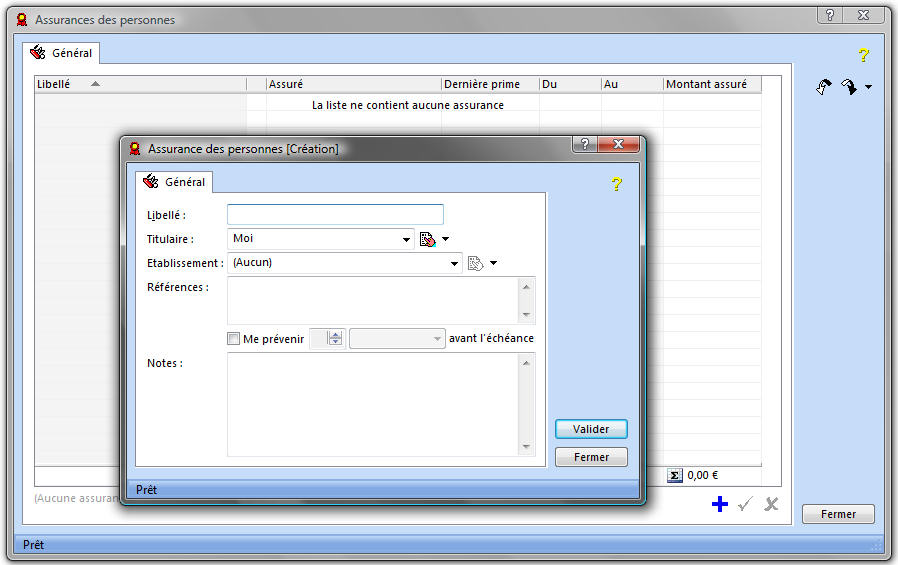The image size is (898, 565).
Task: Click the Etablissement edit icon beside (Aucun)
Action: [476, 263]
